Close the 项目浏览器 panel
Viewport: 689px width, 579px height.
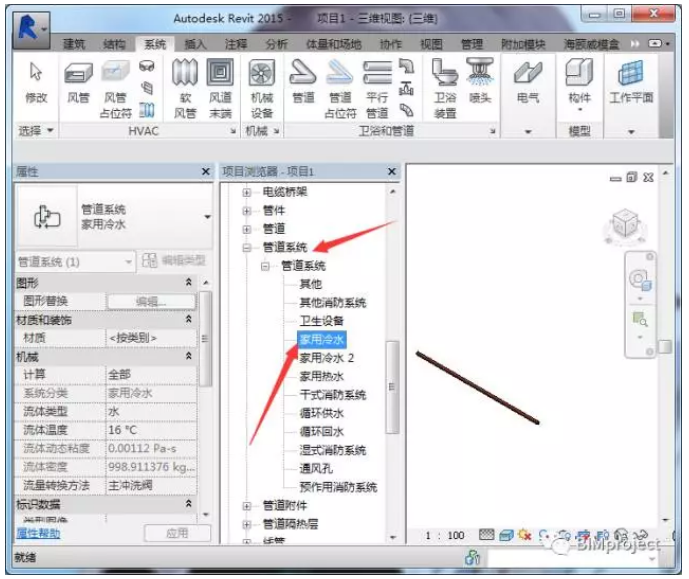pos(392,172)
